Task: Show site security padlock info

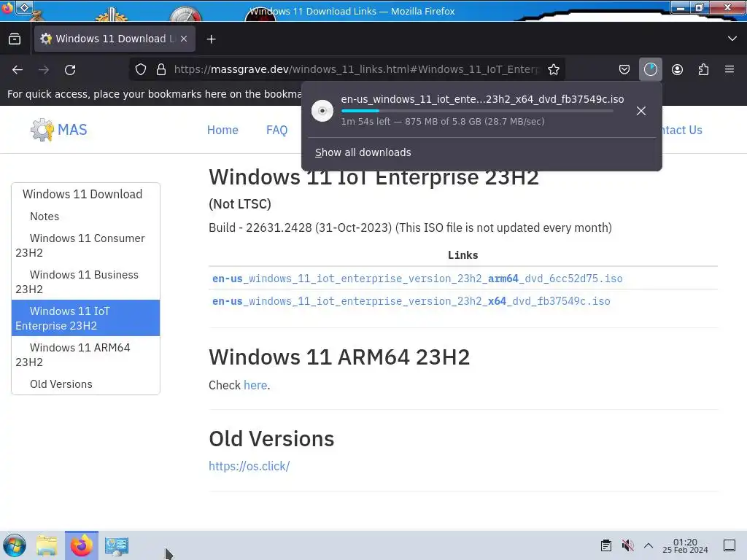Action: [161, 69]
